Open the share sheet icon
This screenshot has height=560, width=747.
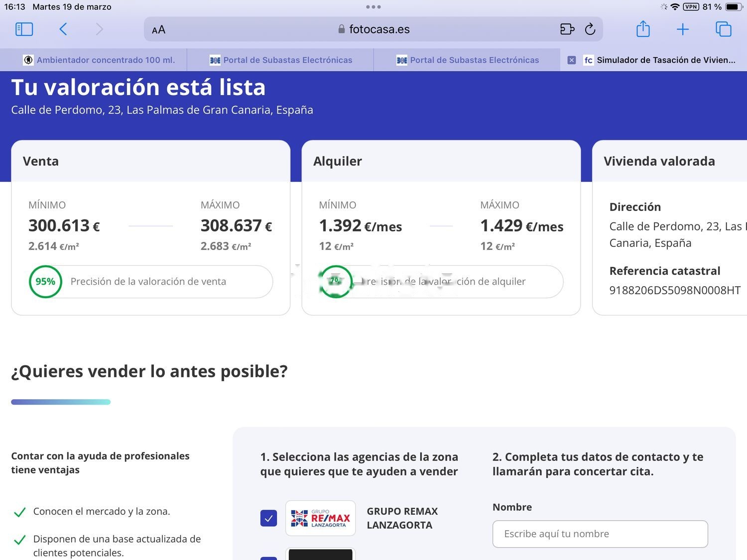tap(643, 29)
